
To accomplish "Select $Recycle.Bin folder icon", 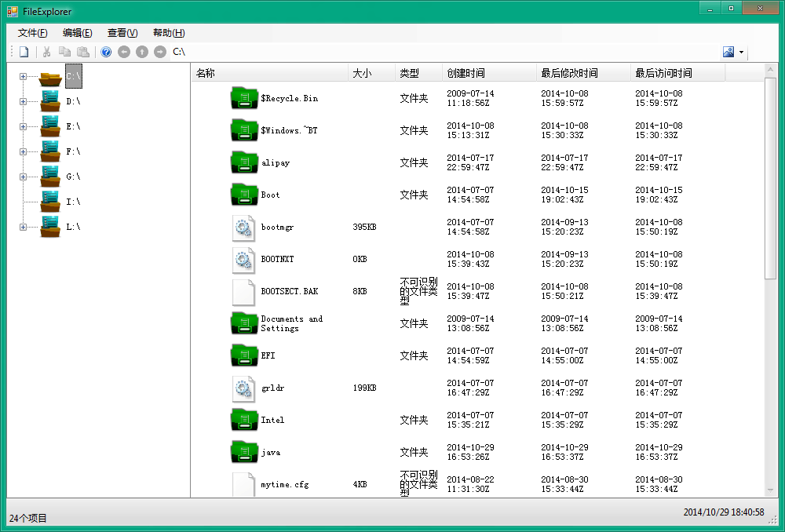I will (x=244, y=98).
